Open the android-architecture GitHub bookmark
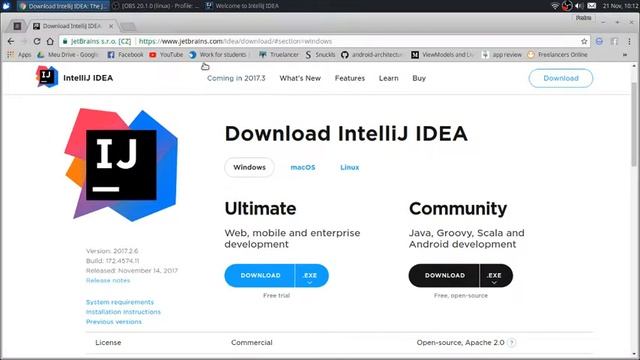The width and height of the screenshot is (640, 360). 371,55
